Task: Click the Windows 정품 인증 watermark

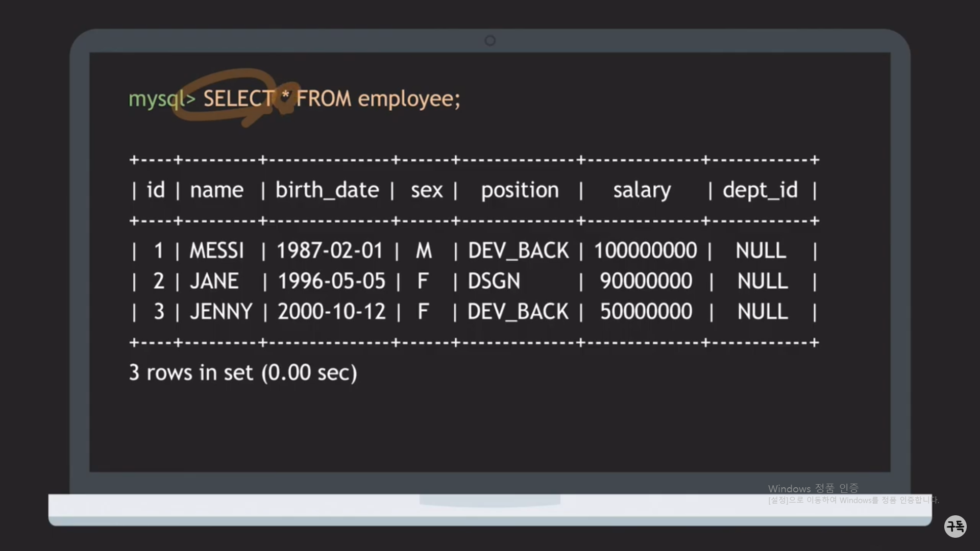Action: (x=813, y=489)
